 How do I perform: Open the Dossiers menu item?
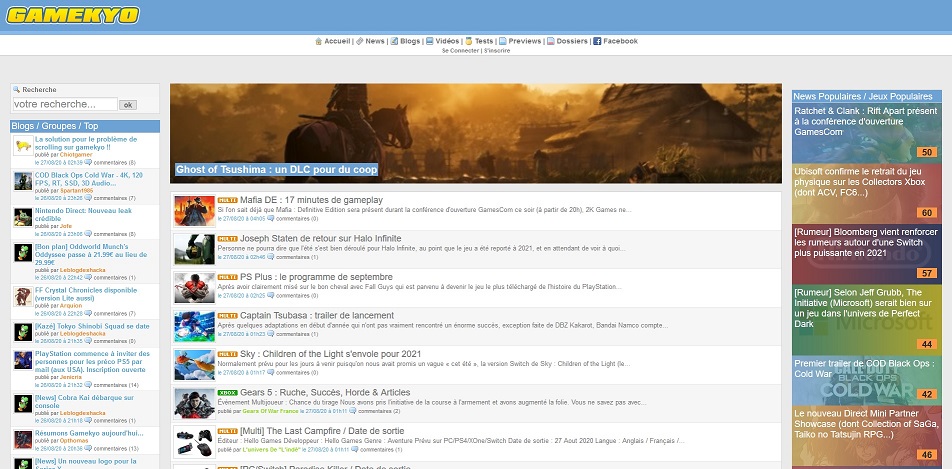[572, 41]
